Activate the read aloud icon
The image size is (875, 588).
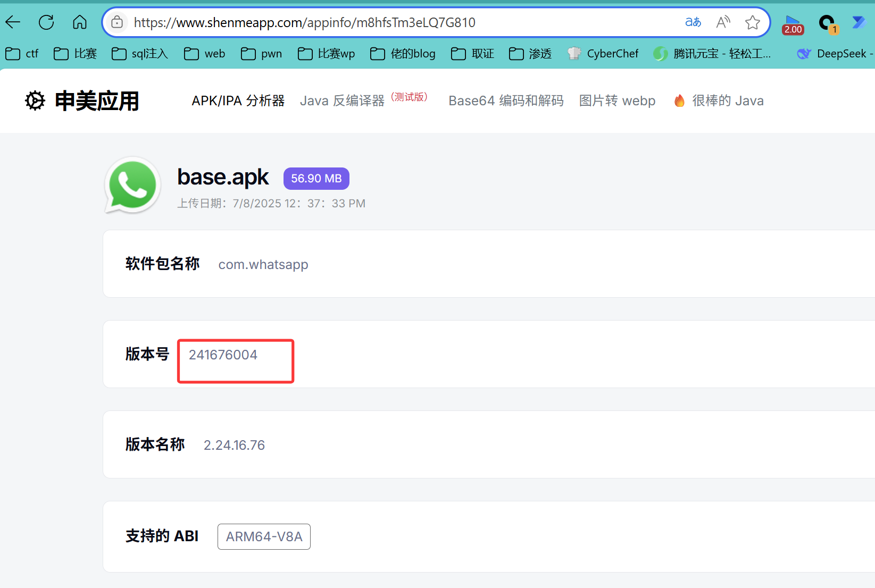pyautogui.click(x=723, y=22)
